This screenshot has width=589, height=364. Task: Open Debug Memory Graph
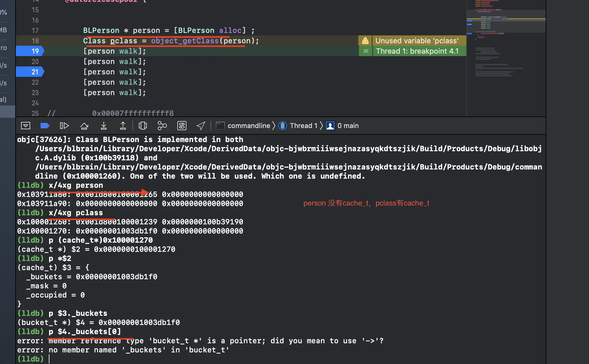[x=162, y=126]
